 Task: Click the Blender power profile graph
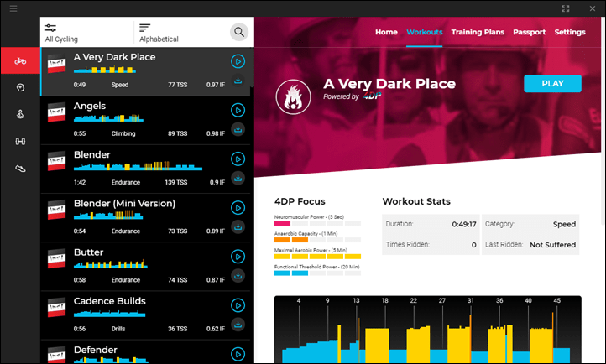(x=138, y=166)
